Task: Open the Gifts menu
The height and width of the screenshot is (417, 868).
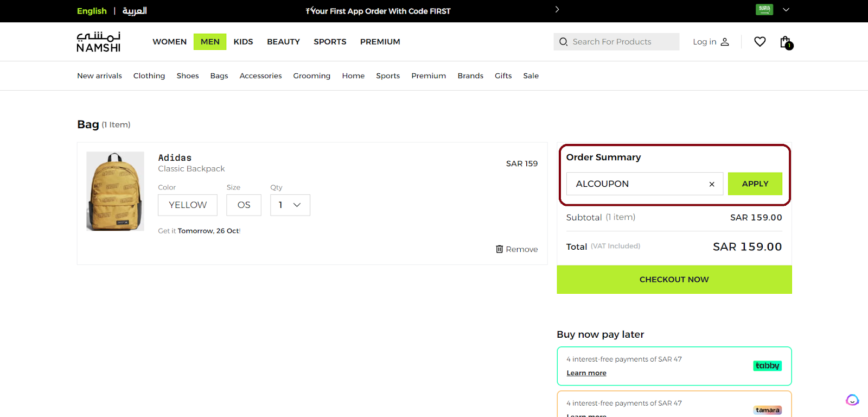Action: click(x=503, y=76)
